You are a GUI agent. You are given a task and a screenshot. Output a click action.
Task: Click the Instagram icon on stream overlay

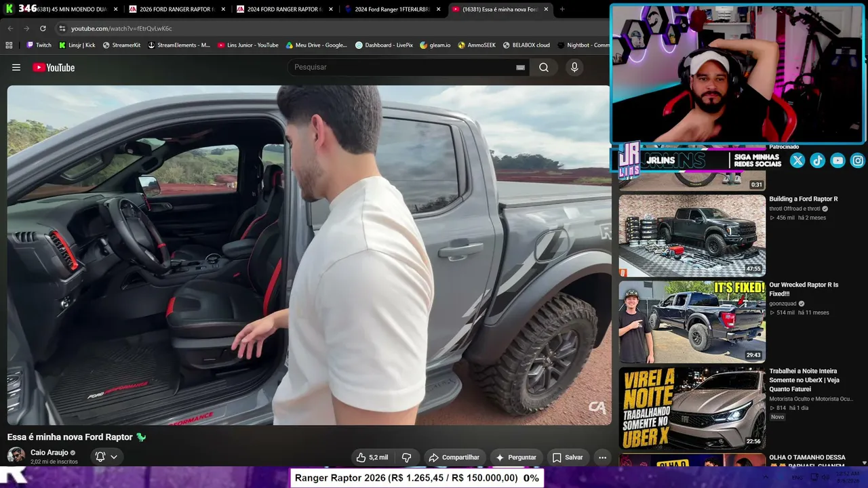(858, 161)
